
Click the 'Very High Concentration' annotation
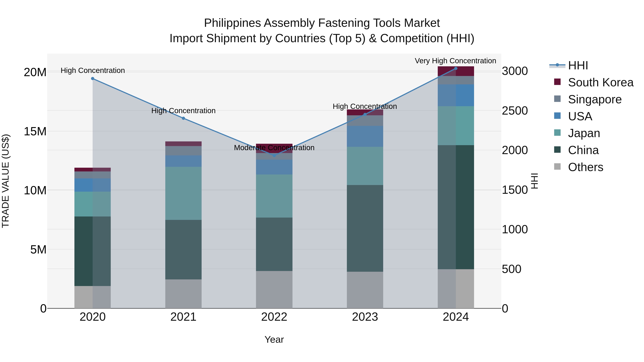pyautogui.click(x=455, y=61)
